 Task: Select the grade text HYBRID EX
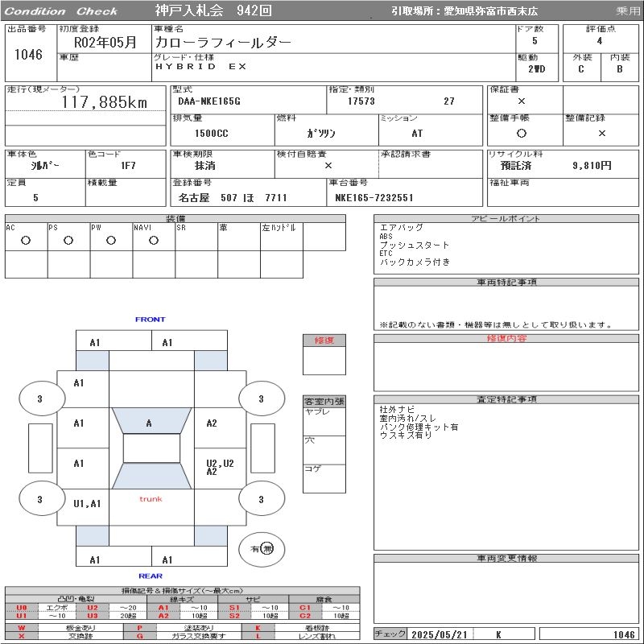point(200,67)
